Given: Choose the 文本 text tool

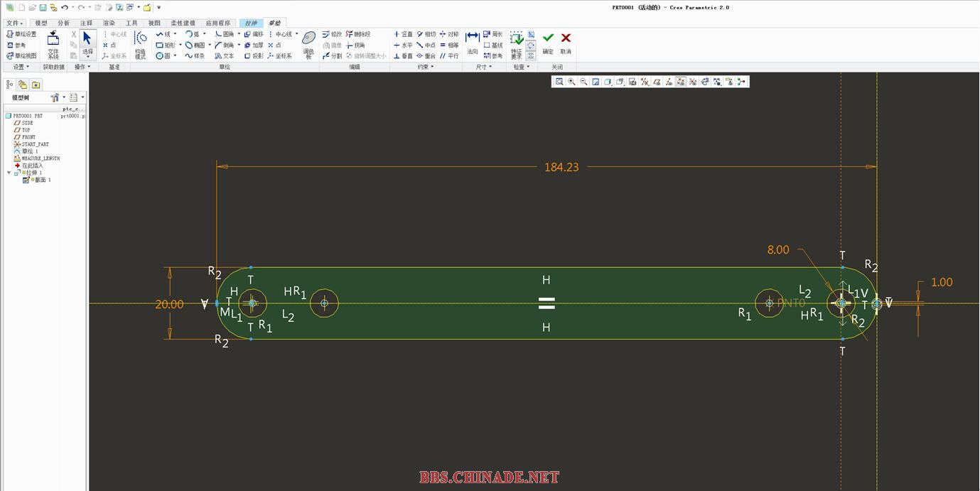Looking at the screenshot, I should tap(225, 55).
